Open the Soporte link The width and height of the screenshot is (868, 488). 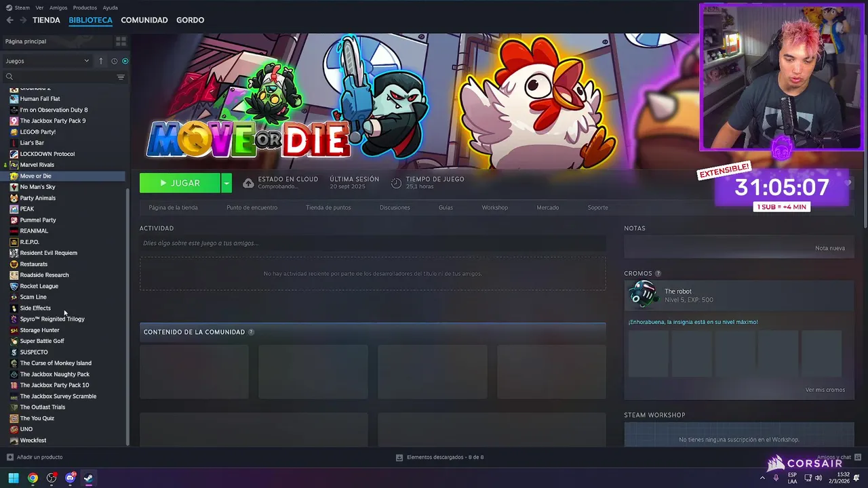597,207
